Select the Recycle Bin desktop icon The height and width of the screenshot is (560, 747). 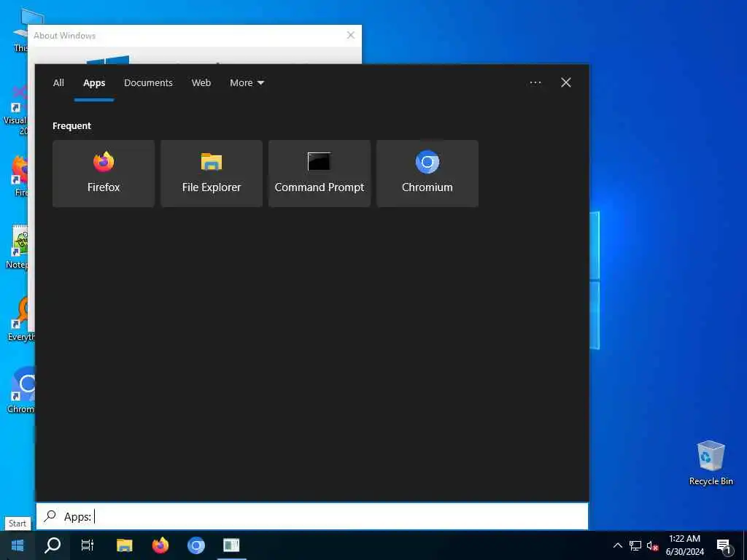711,463
